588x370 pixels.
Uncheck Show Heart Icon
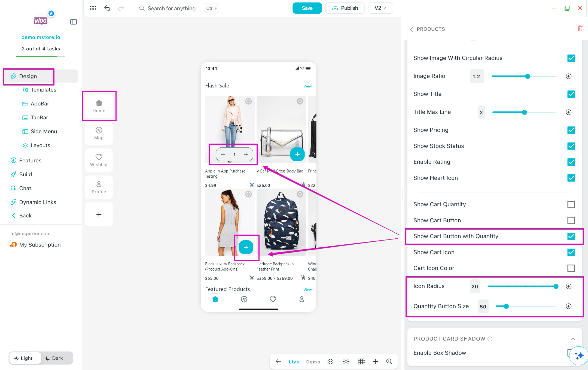coord(571,178)
